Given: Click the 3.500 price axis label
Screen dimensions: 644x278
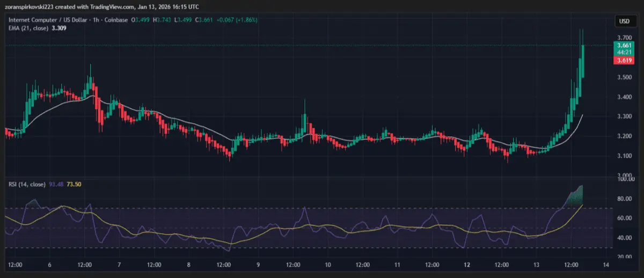Looking at the screenshot, I should point(624,77).
